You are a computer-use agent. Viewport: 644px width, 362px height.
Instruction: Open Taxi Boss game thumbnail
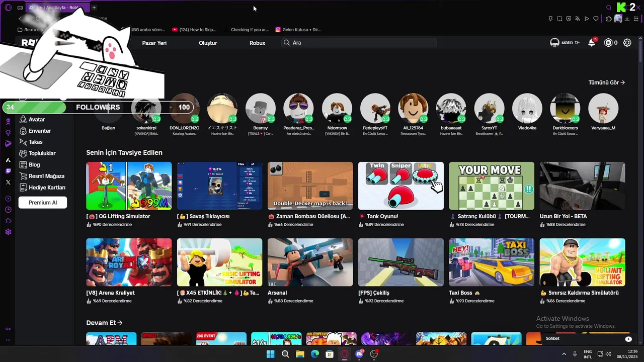coord(492,262)
